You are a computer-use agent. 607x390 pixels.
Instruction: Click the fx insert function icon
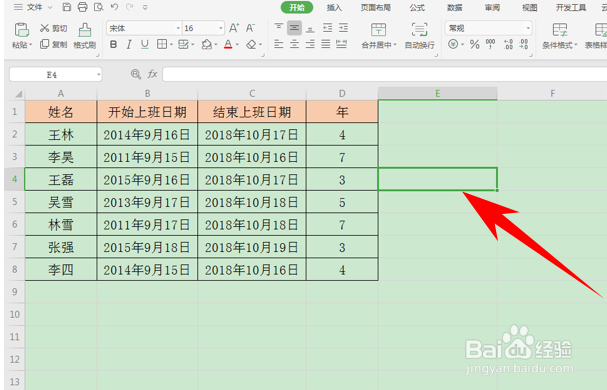pos(152,74)
